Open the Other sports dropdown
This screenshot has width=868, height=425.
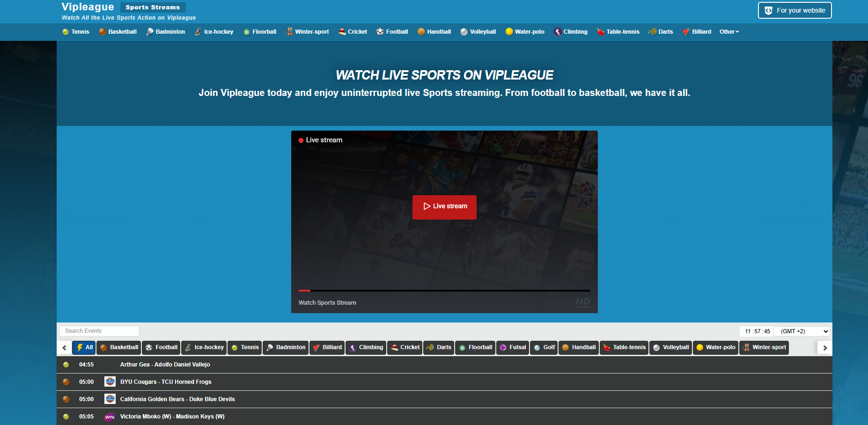click(x=729, y=32)
